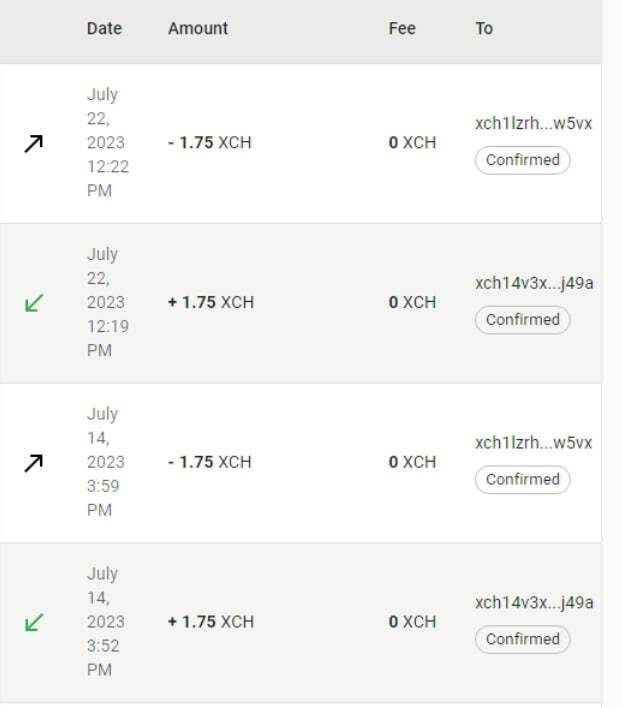The width and height of the screenshot is (623, 708).
Task: Click outgoing arrow icon for July 14 3:59 PM
Action: point(34,463)
